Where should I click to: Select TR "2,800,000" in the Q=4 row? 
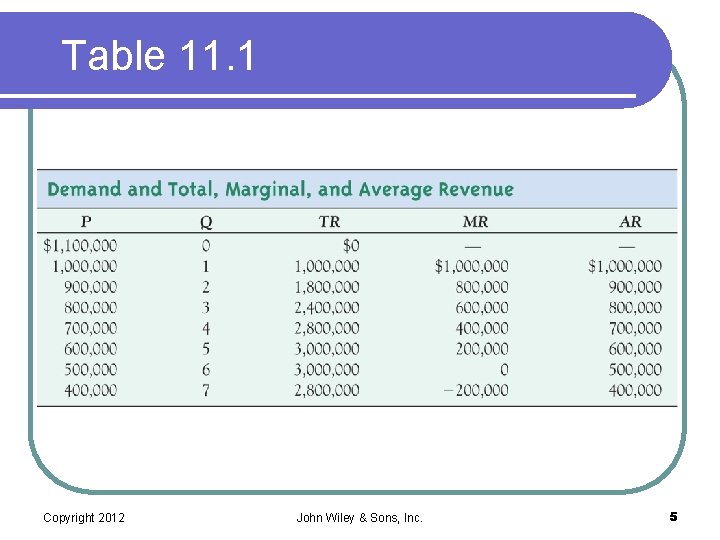click(327, 328)
